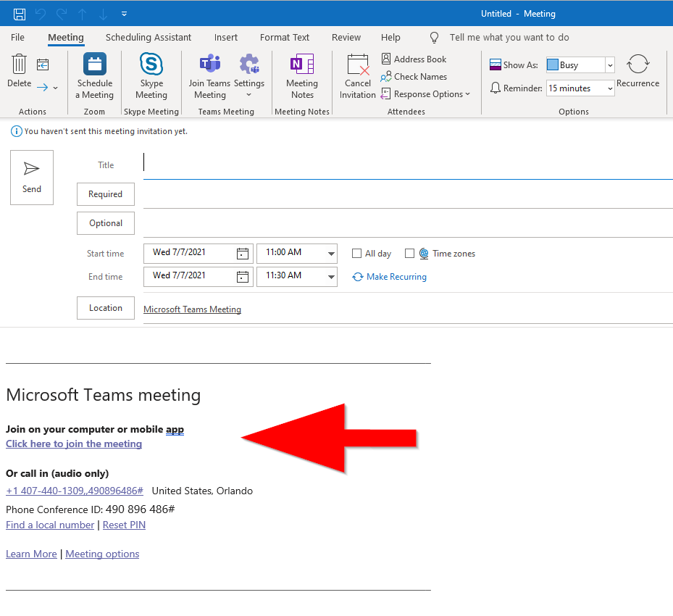The height and width of the screenshot is (616, 673).
Task: Expand the Forward dropdown chevron
Action: [55, 88]
